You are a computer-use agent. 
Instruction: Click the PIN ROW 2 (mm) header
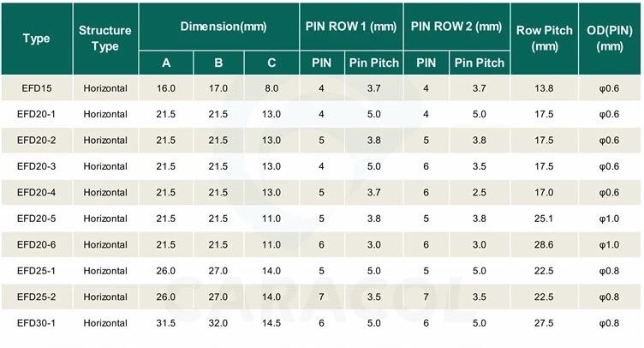456,27
